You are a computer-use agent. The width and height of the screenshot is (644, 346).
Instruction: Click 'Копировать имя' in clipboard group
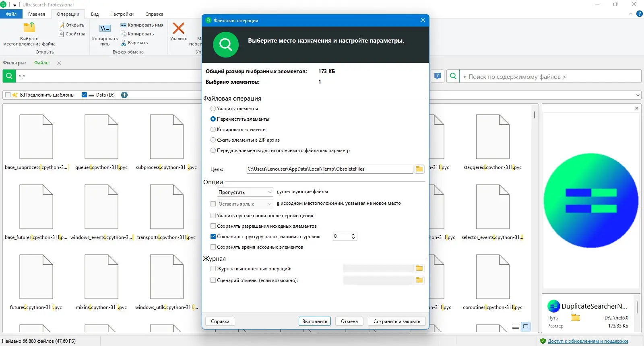click(142, 25)
